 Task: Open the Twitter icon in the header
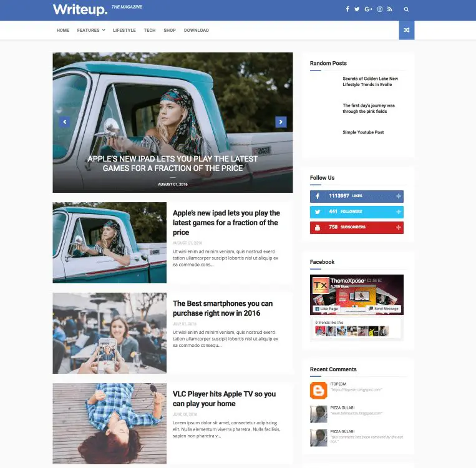tap(357, 9)
